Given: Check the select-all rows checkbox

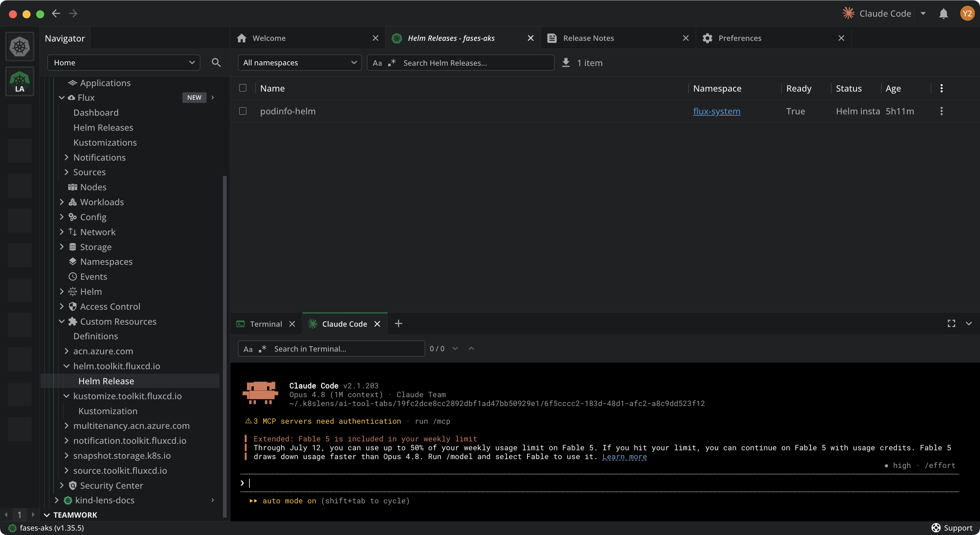Looking at the screenshot, I should point(243,88).
